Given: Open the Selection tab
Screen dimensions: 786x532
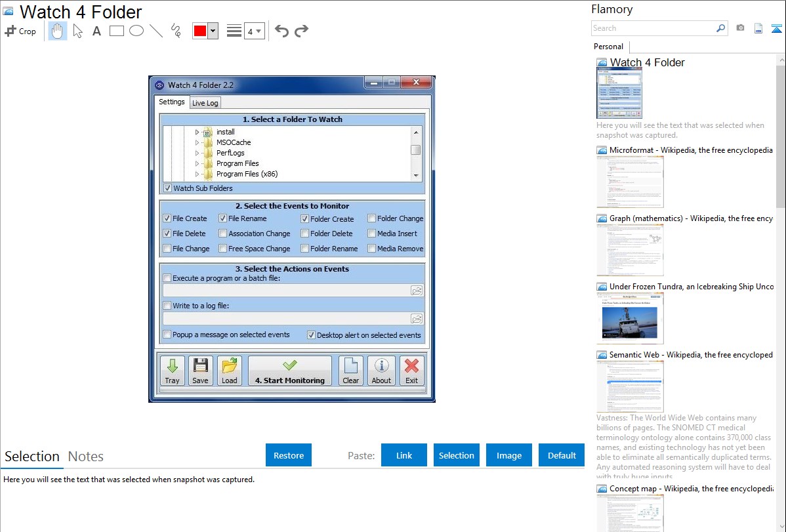Looking at the screenshot, I should point(32,457).
